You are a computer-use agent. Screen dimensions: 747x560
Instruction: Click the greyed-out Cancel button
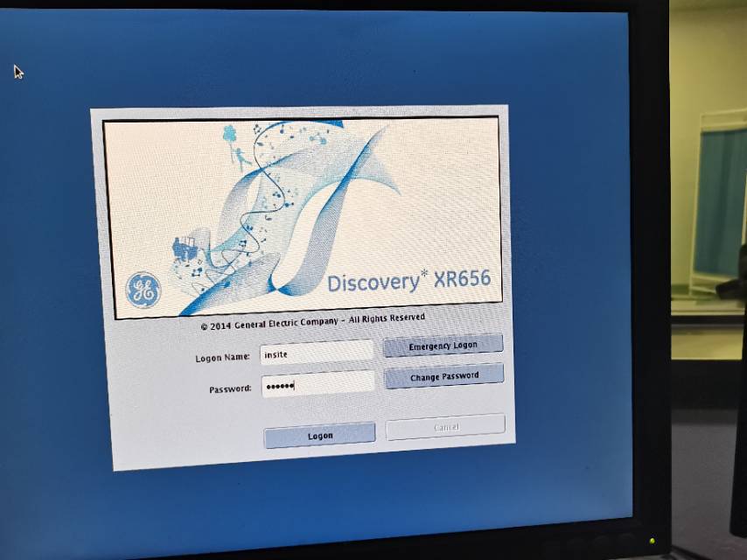(x=445, y=426)
